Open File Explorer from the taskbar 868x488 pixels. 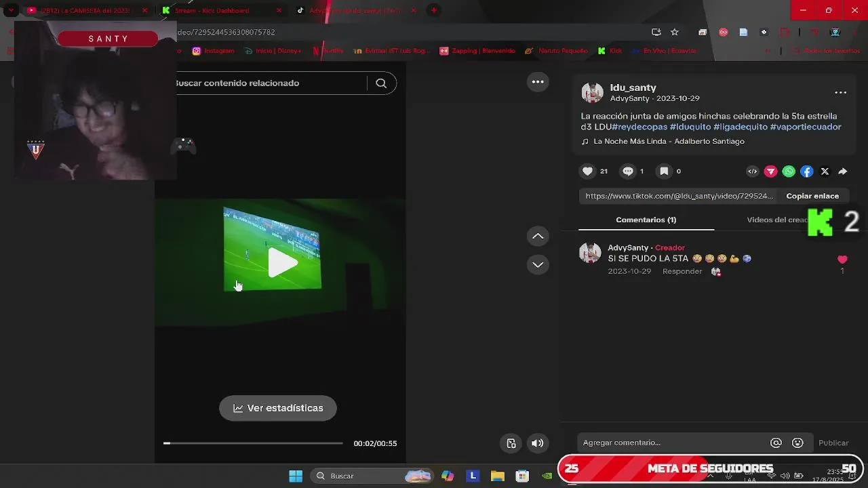(497, 476)
